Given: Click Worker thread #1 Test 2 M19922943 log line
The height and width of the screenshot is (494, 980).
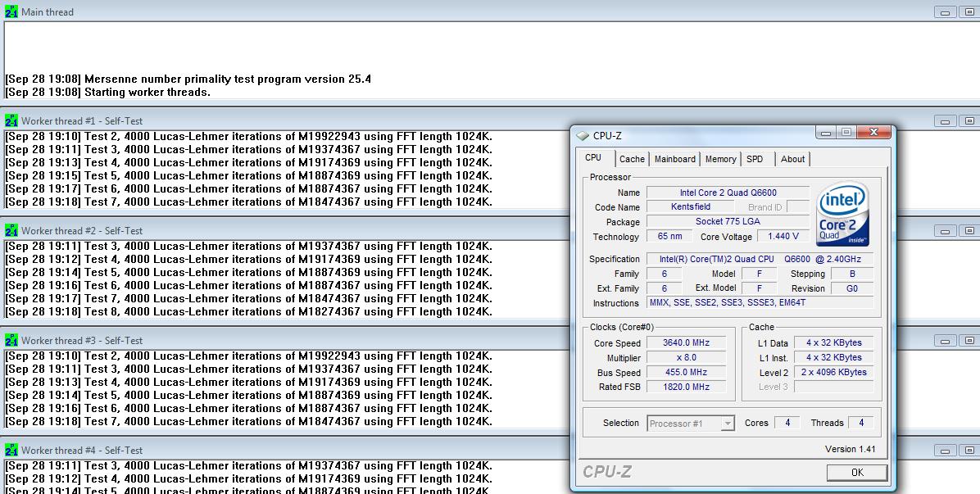Looking at the screenshot, I should pyautogui.click(x=249, y=136).
